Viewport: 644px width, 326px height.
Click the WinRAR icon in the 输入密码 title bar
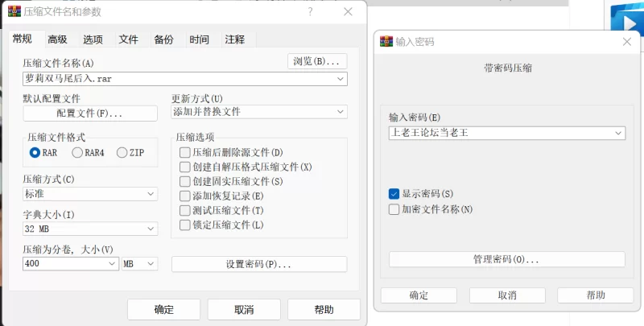click(386, 42)
